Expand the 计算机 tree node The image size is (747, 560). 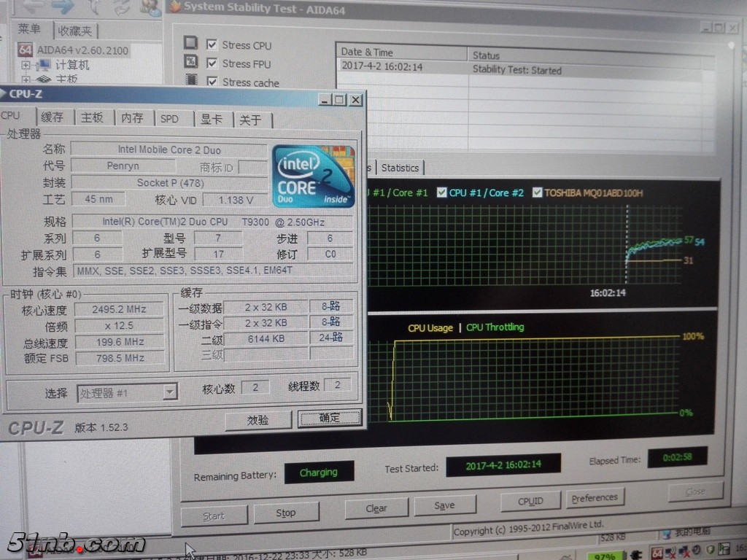tap(26, 66)
